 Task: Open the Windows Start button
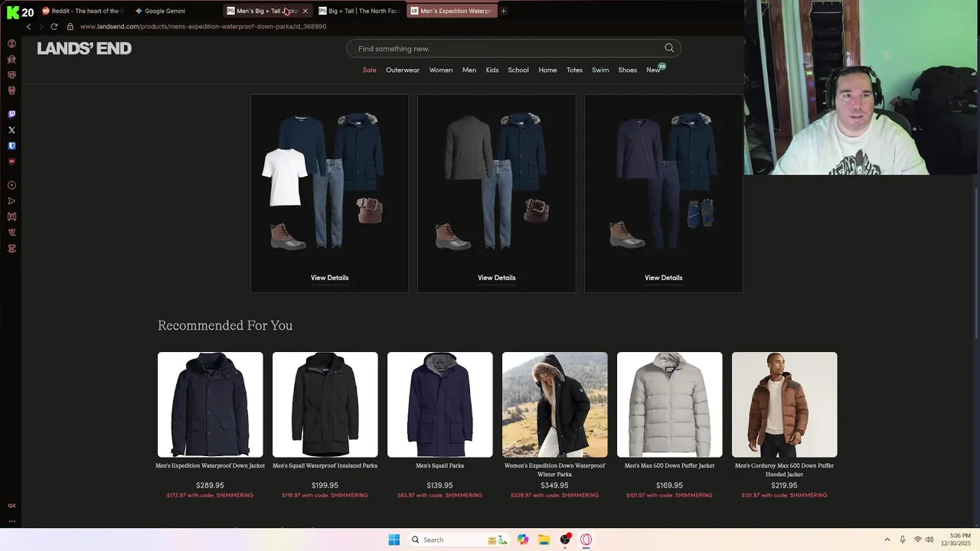coord(394,540)
